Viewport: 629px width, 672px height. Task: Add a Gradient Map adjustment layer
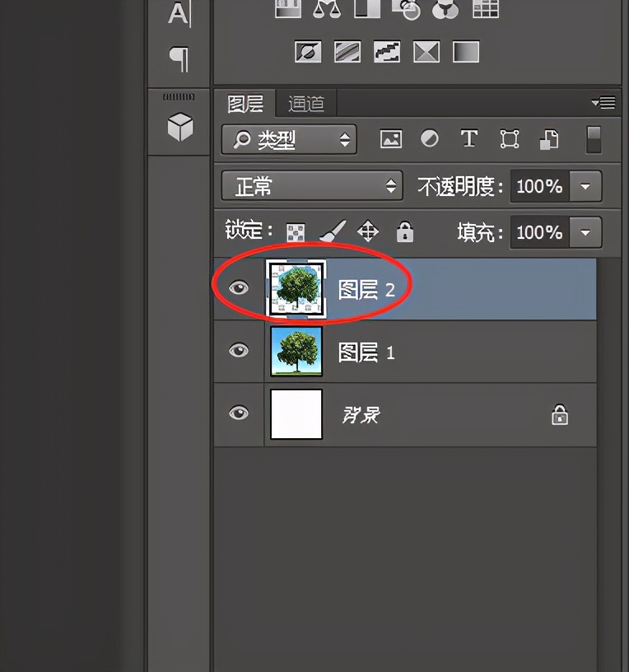coord(466,52)
